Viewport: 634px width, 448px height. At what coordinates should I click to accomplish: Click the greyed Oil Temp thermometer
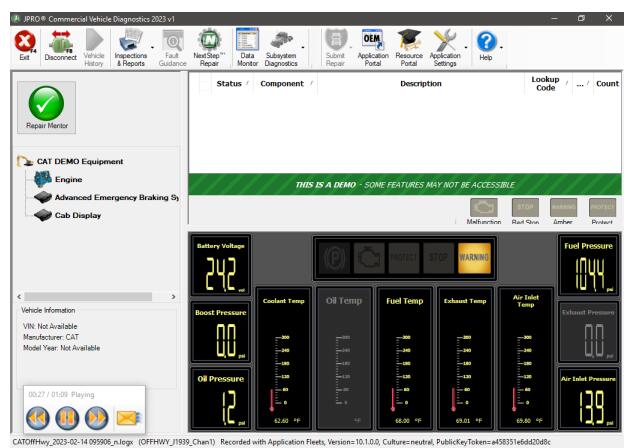[x=344, y=359]
